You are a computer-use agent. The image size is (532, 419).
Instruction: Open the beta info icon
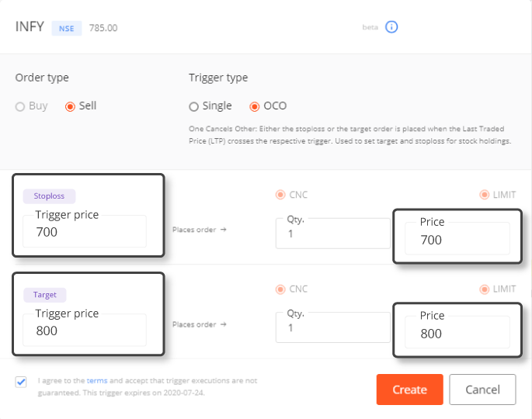click(391, 27)
